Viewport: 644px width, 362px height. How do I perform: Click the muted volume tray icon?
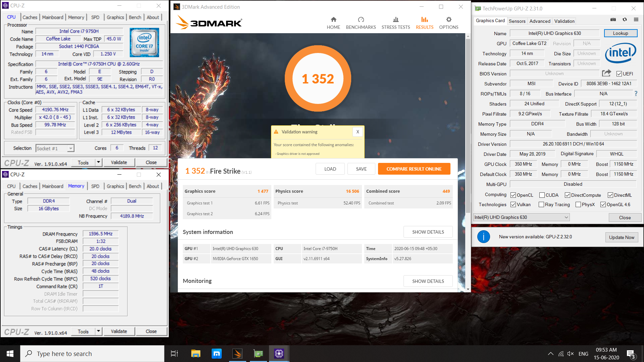(x=570, y=354)
